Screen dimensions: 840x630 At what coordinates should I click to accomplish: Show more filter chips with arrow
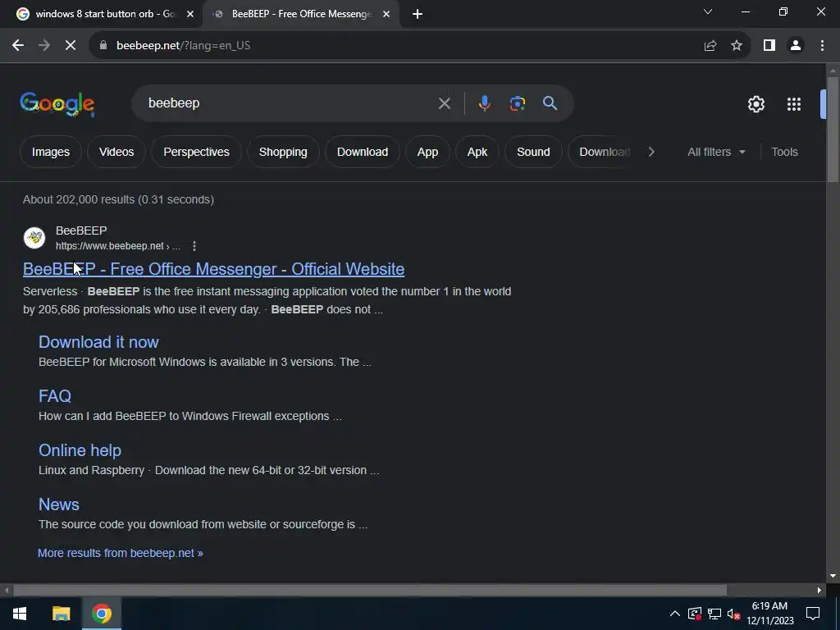pyautogui.click(x=651, y=152)
